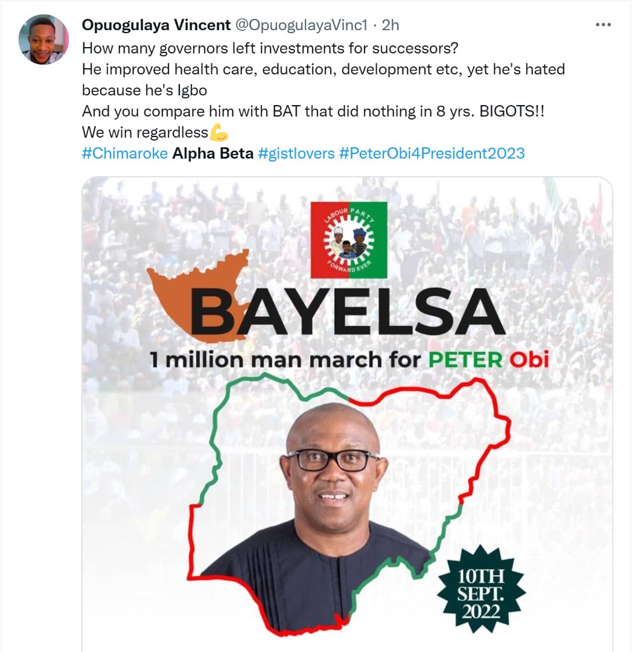Click the flexed biceps emoji
The image size is (644, 652).
click(x=218, y=133)
